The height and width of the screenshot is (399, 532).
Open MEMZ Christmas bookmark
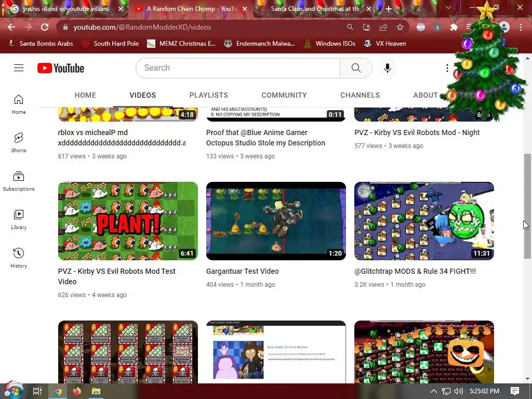181,44
